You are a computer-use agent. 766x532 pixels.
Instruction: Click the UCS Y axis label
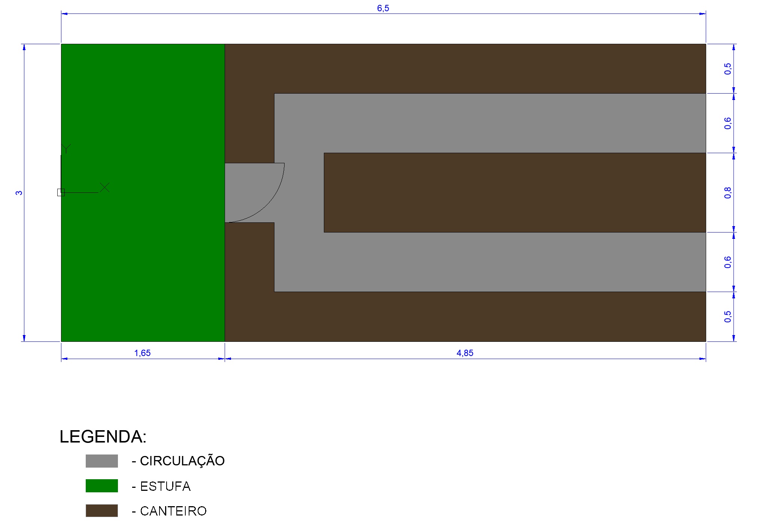click(x=66, y=149)
